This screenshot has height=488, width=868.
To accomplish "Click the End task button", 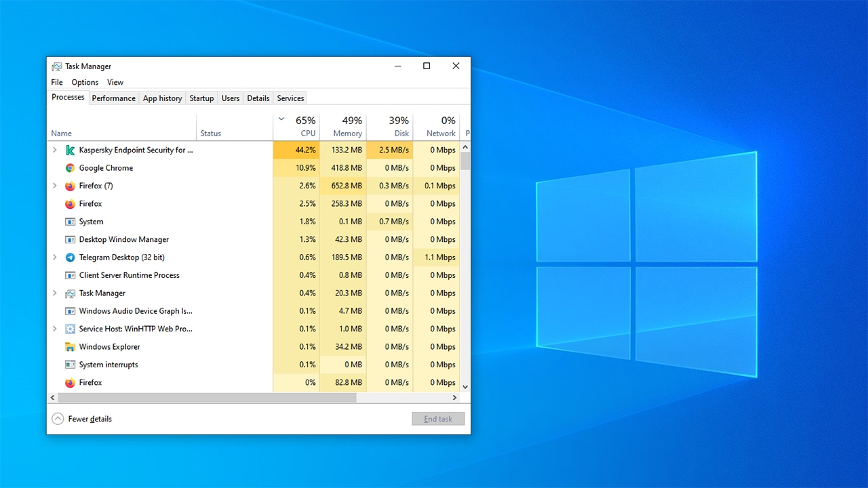I will tap(438, 419).
